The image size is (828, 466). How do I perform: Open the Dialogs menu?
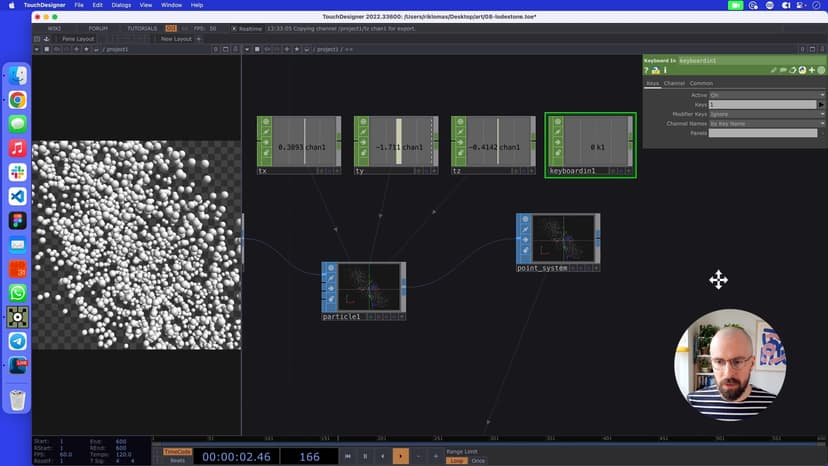click(121, 5)
